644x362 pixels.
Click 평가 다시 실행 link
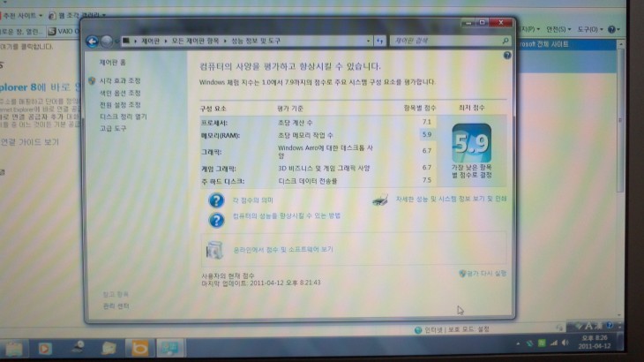(x=486, y=274)
